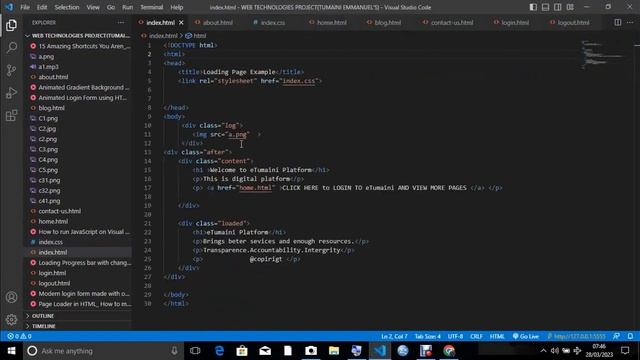Click Ask me anything search box
This screenshot has width=640, height=360.
pyautogui.click(x=102, y=351)
